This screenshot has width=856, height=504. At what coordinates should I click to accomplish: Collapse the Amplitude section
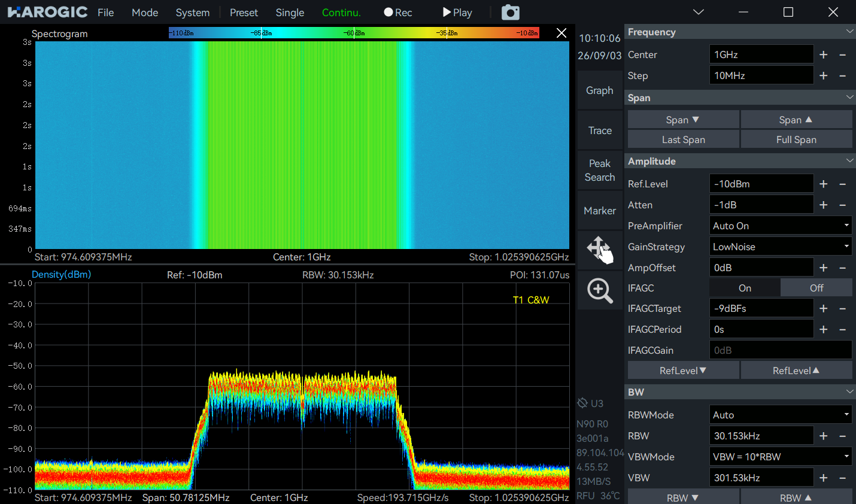pyautogui.click(x=849, y=160)
